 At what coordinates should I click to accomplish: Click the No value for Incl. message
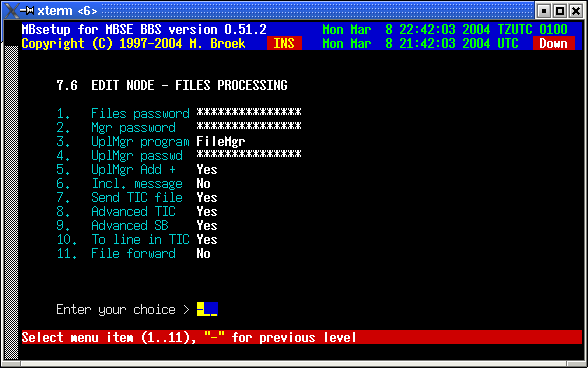[x=204, y=184]
